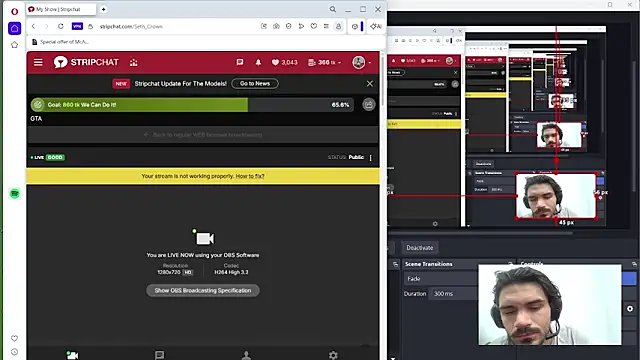Open the Easy Setup sliders icon
The width and height of the screenshot is (640, 360).
pyautogui.click(x=326, y=26)
